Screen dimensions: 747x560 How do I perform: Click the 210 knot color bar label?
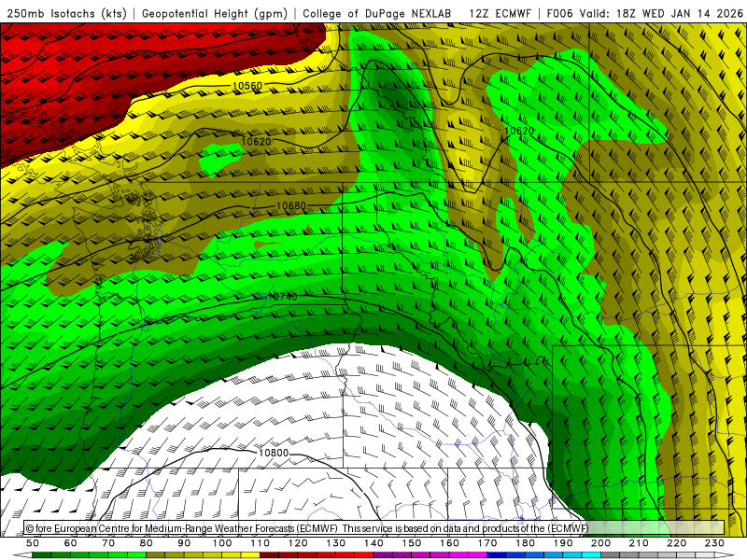pos(639,543)
